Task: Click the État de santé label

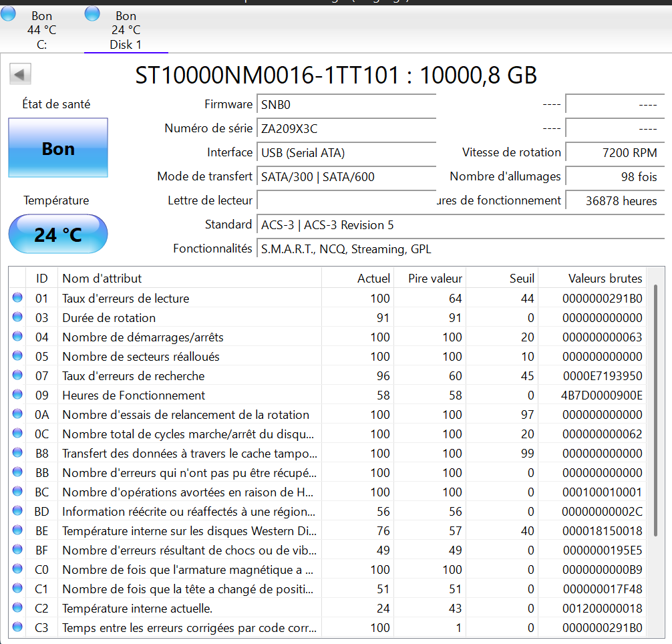Action: 56,104
